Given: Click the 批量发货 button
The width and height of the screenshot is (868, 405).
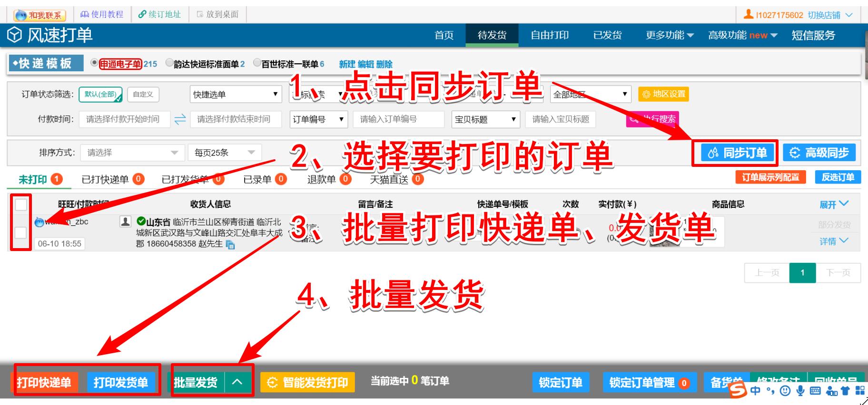Looking at the screenshot, I should [x=196, y=382].
